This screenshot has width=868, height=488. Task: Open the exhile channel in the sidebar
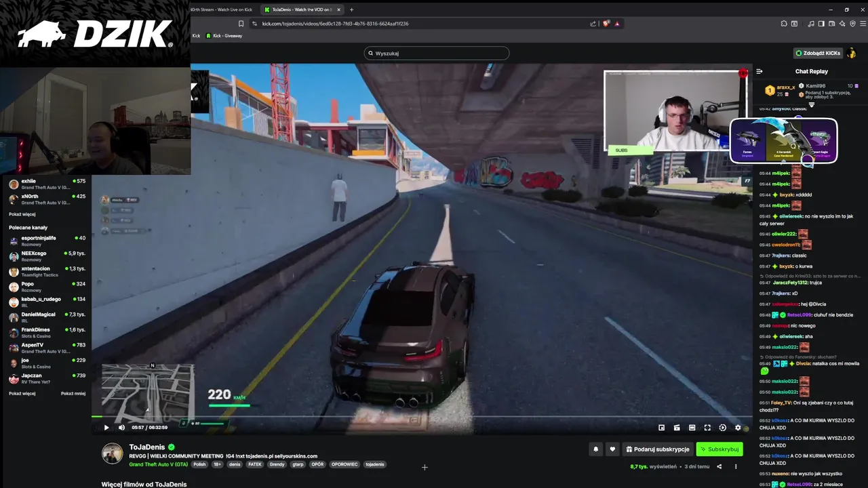47,184
